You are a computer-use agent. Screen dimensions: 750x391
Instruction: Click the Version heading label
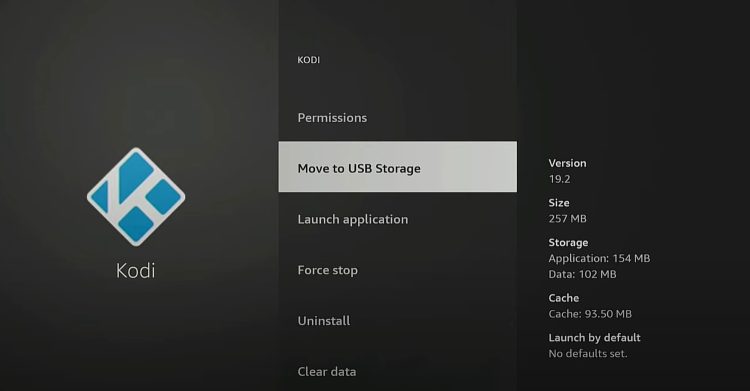pos(567,163)
